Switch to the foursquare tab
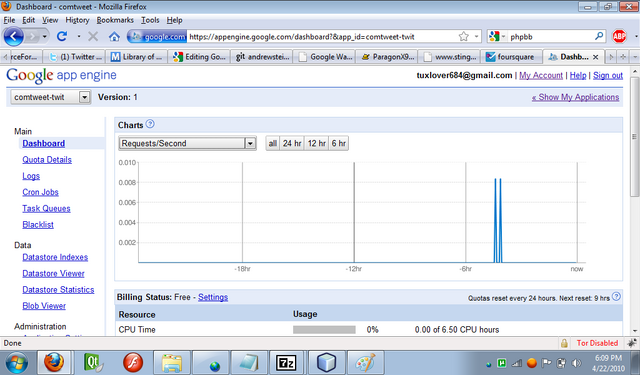640x375 pixels. coord(511,57)
